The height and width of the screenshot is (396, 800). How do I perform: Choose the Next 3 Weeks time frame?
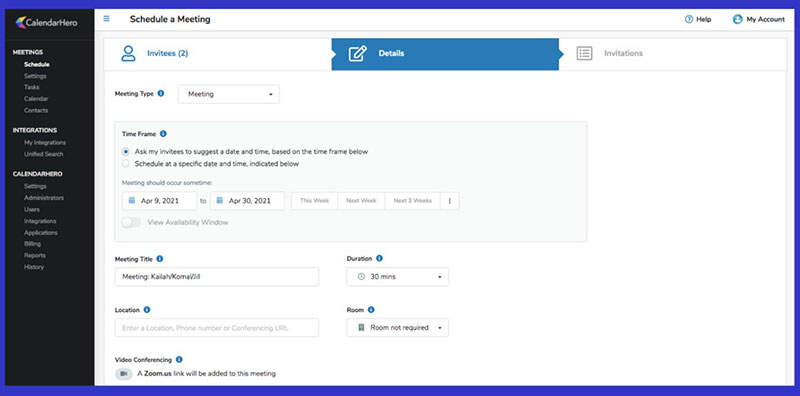pos(413,201)
